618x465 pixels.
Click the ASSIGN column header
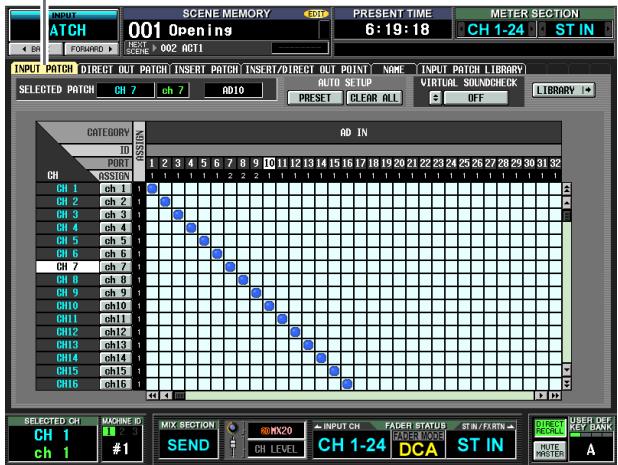click(x=139, y=151)
